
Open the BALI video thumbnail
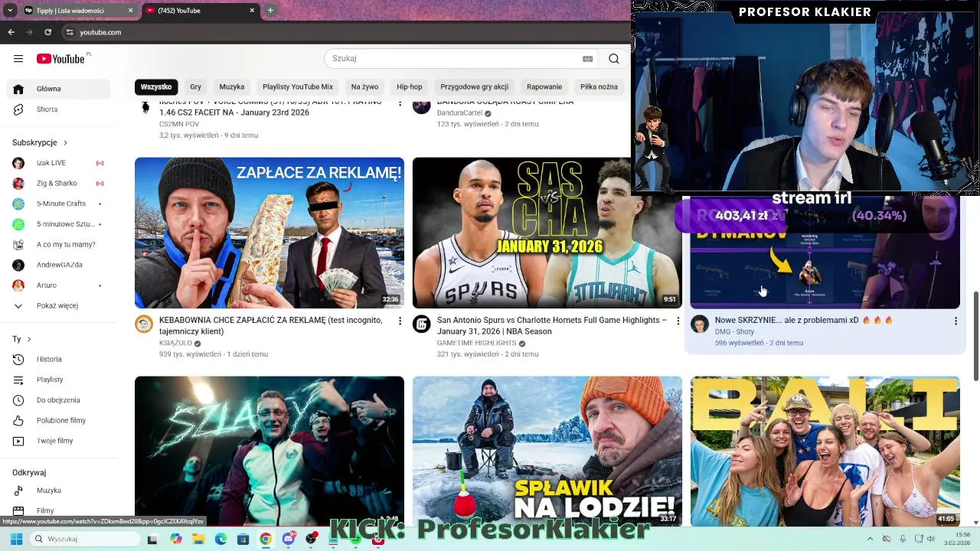coord(825,451)
